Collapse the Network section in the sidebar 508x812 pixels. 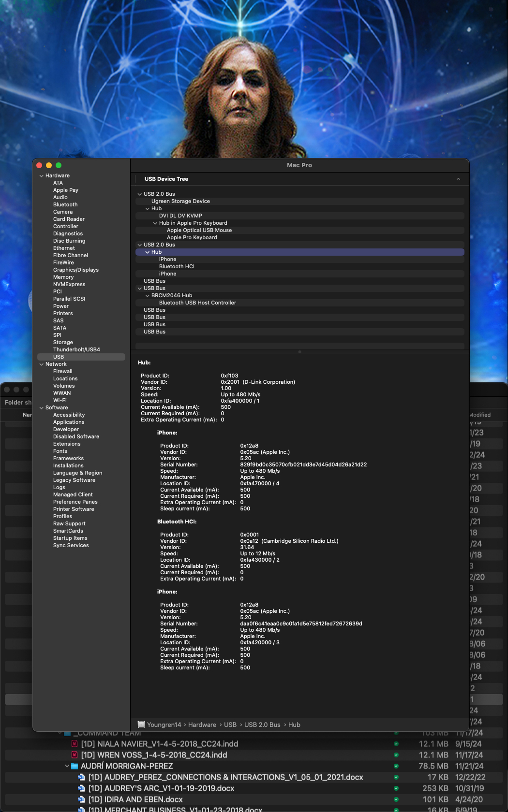point(41,364)
